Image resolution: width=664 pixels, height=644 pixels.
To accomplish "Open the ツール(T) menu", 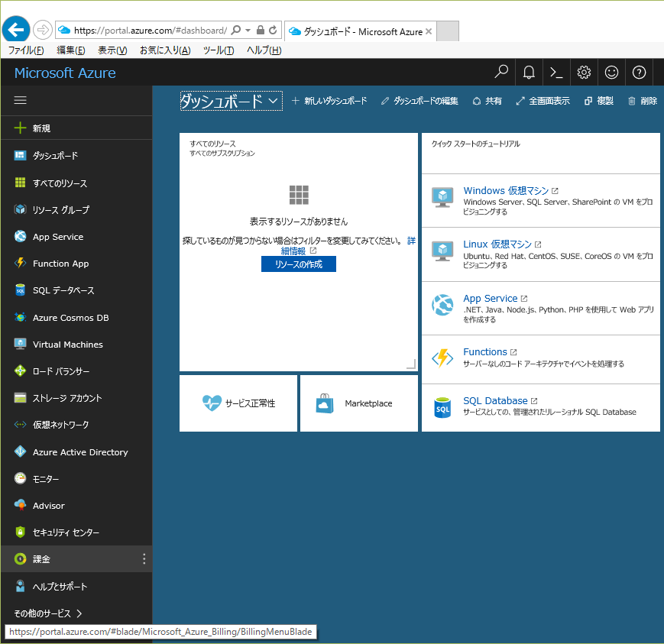I will [x=219, y=50].
